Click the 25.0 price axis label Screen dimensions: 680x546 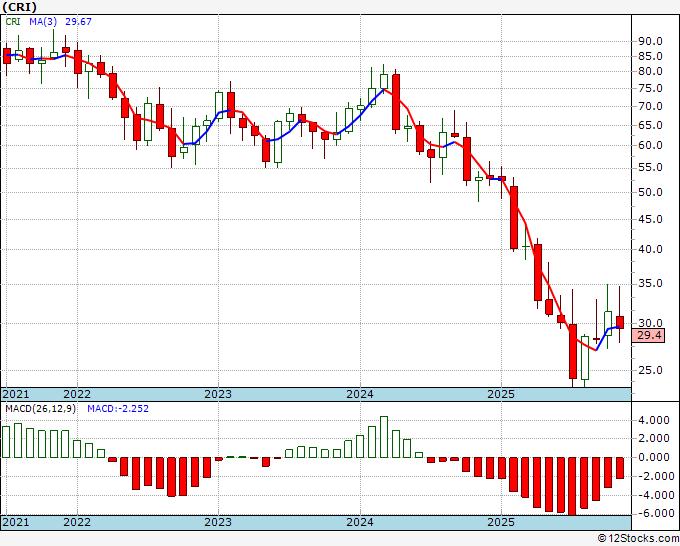point(650,370)
